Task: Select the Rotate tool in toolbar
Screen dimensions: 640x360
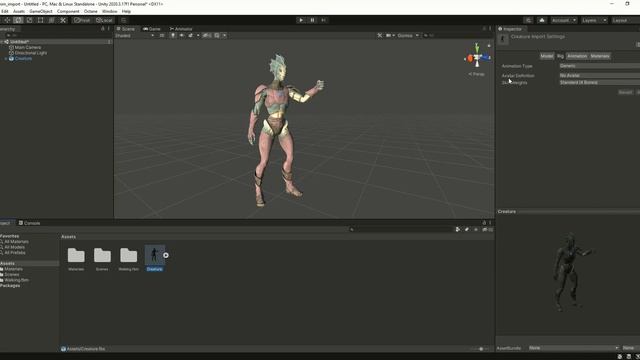Action: click(18, 20)
